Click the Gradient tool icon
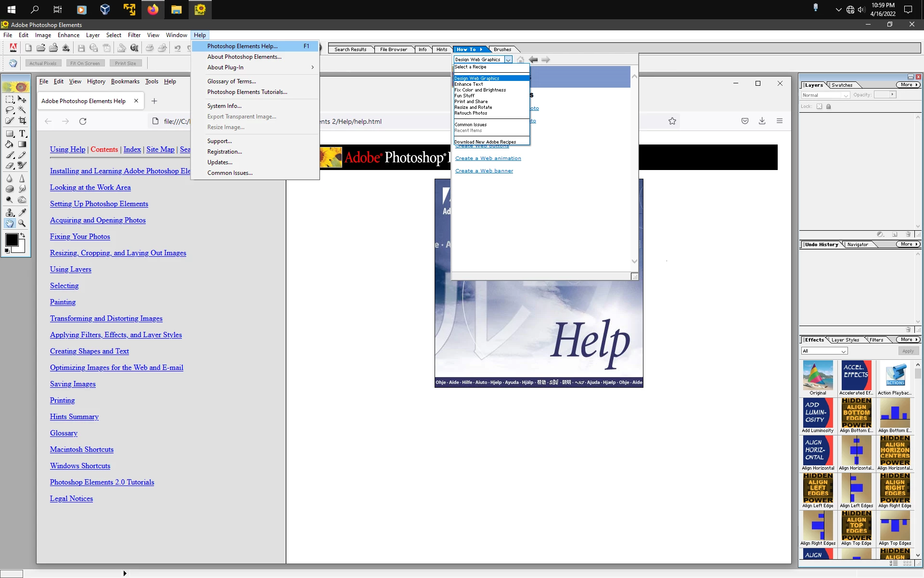924x578 pixels. [x=22, y=144]
